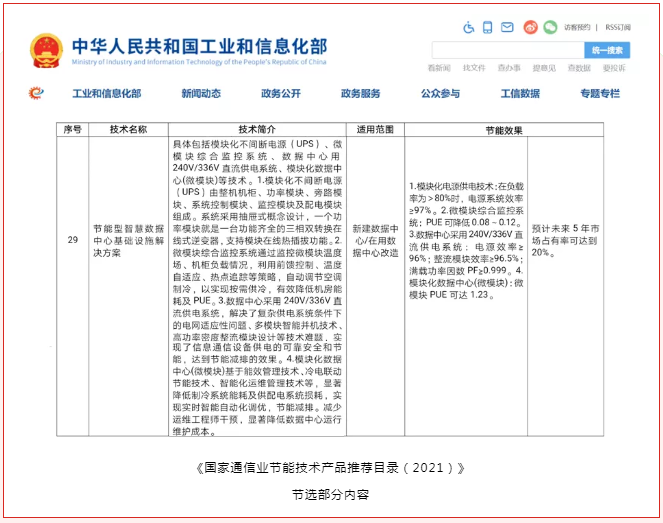Screen dimensions: 663x523
Task: Click the technology description cell starting 具体包括模块化
Action: click(257, 286)
